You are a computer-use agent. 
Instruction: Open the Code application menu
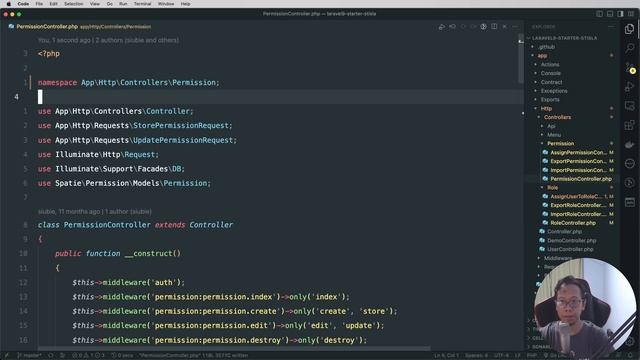23,4
